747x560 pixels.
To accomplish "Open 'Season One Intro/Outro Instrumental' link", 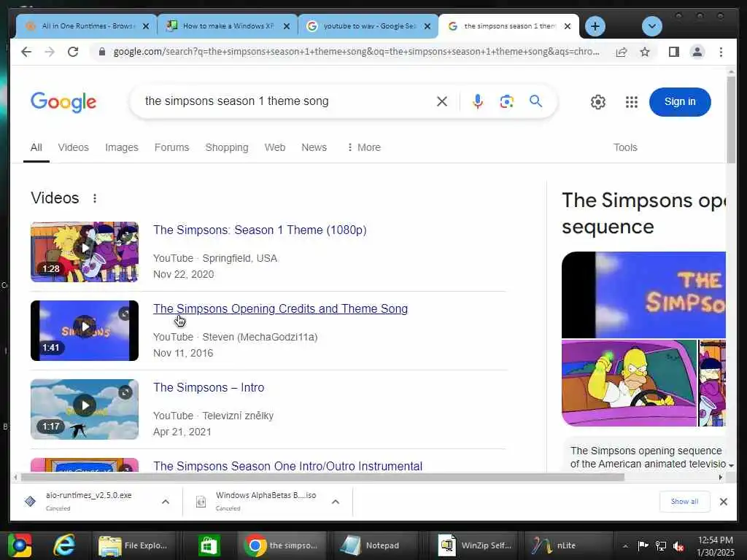I will [287, 466].
